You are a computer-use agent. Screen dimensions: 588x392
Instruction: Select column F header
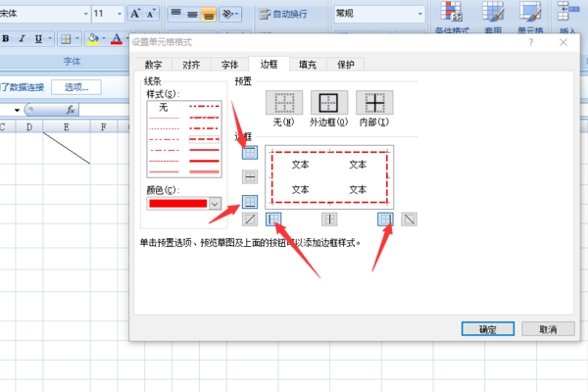pos(104,127)
